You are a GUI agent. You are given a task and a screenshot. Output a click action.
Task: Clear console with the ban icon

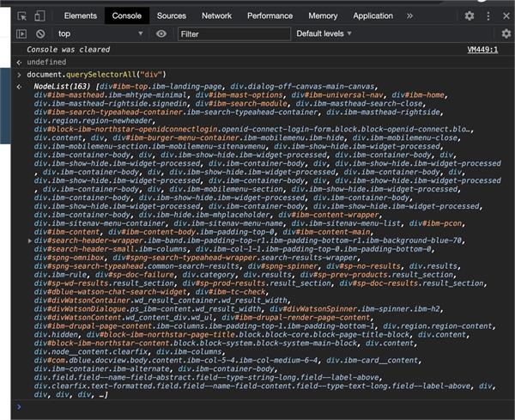pos(40,33)
